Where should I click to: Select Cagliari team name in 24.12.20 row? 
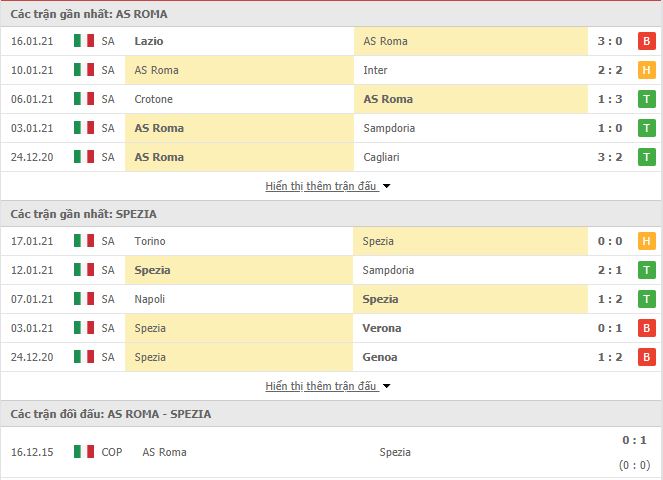[383, 157]
